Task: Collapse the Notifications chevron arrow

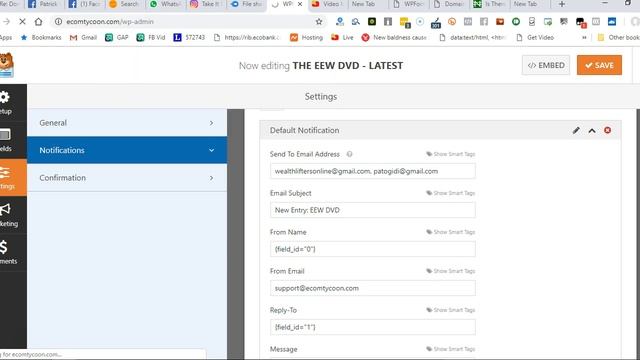Action: [x=211, y=150]
